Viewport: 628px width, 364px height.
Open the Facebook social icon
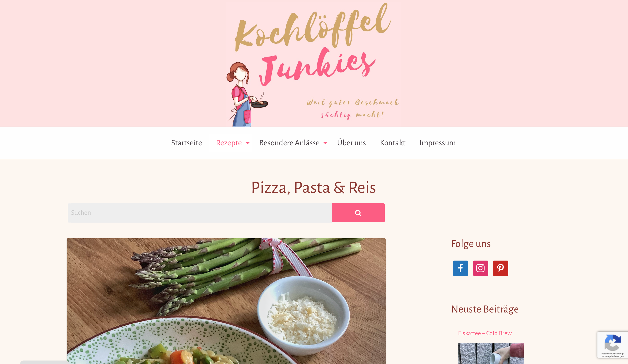tap(460, 268)
